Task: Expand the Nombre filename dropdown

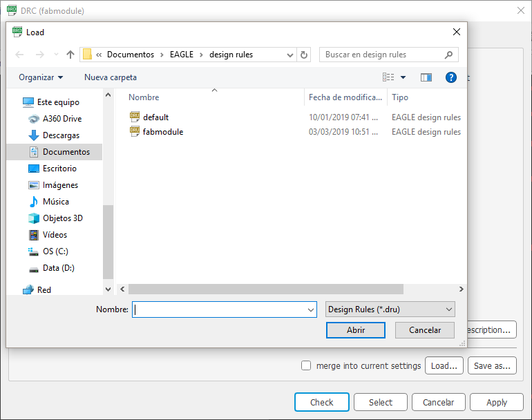Action: tap(310, 309)
